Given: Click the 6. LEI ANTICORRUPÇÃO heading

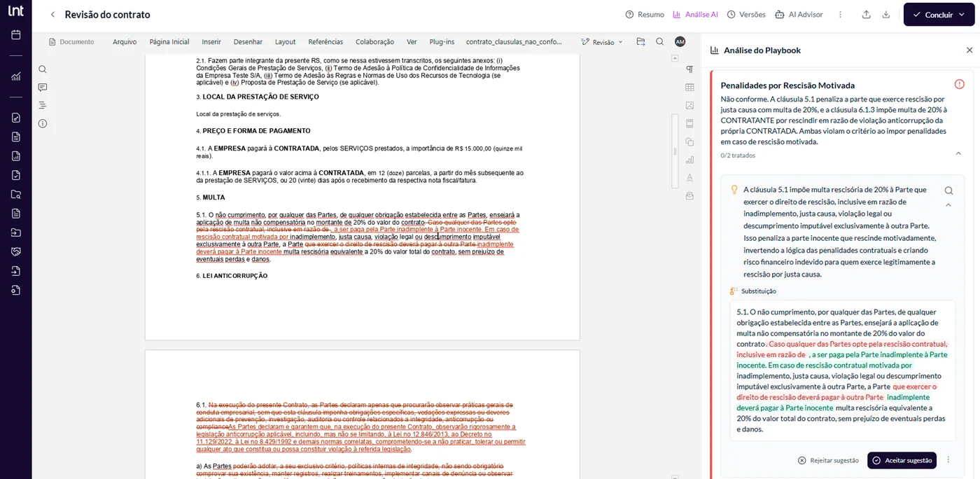Looking at the screenshot, I should (232, 276).
